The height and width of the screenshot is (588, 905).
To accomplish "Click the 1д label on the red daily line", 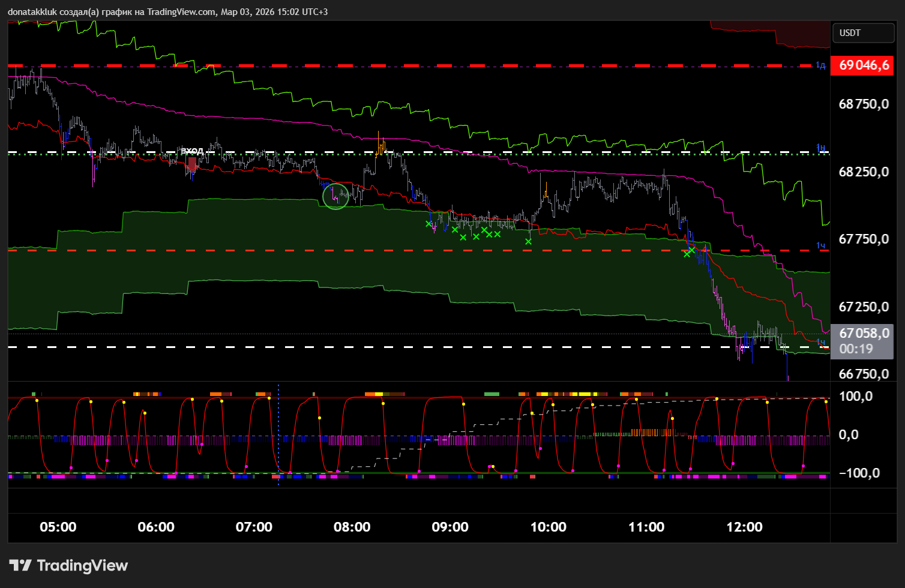I will coord(820,65).
